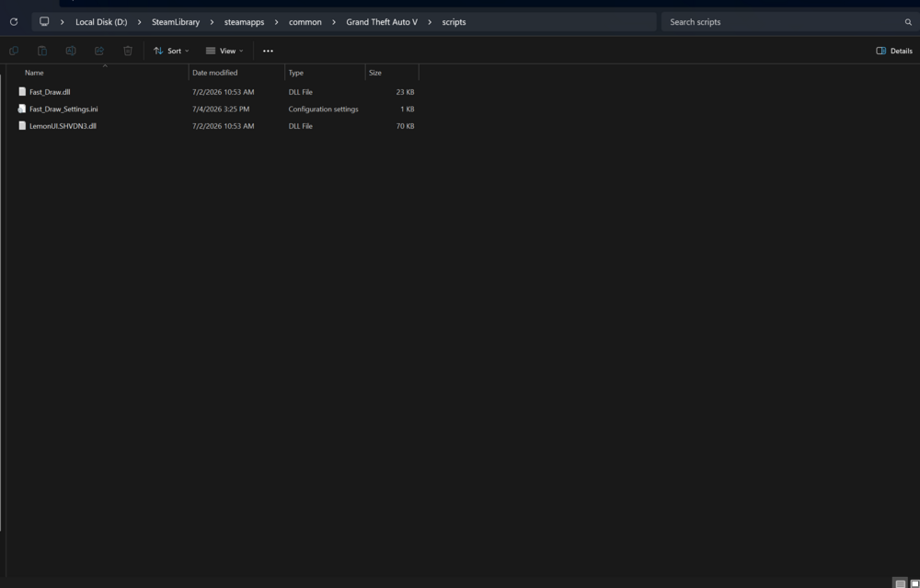Navigate to common breadcrumb
The width and height of the screenshot is (920, 588).
(305, 22)
